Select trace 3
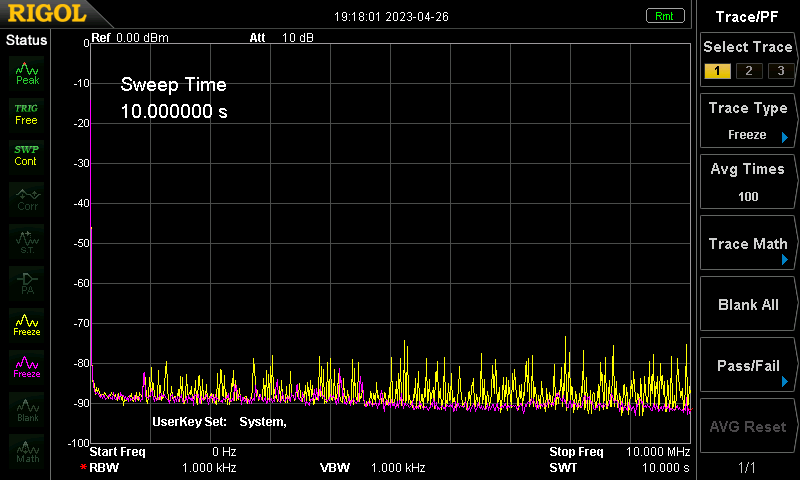 [x=781, y=71]
